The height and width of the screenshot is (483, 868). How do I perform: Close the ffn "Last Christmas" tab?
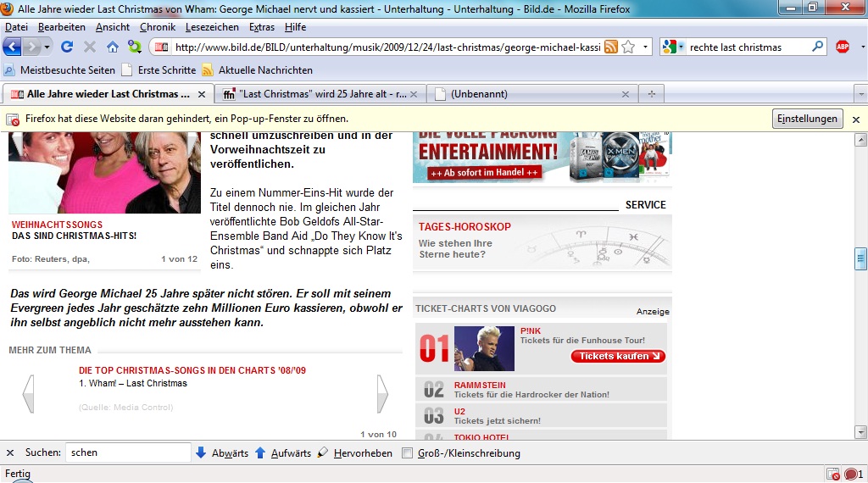(413, 95)
